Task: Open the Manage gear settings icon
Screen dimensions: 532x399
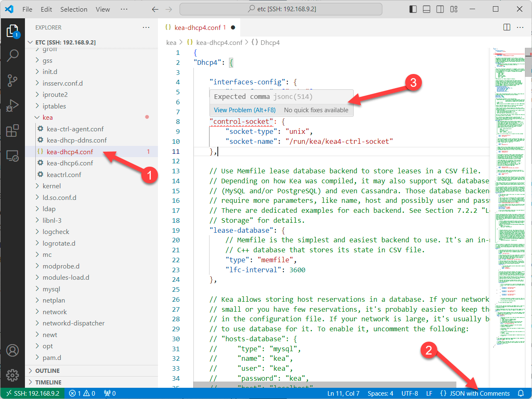Action: point(12,375)
